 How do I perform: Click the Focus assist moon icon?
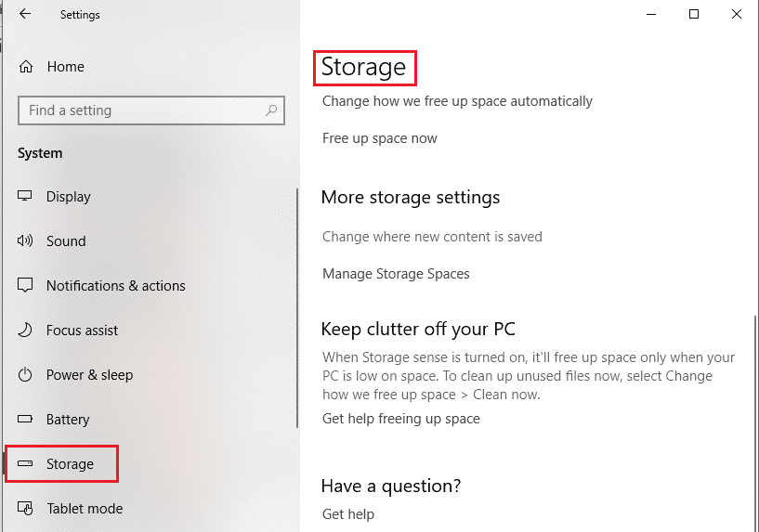(25, 330)
